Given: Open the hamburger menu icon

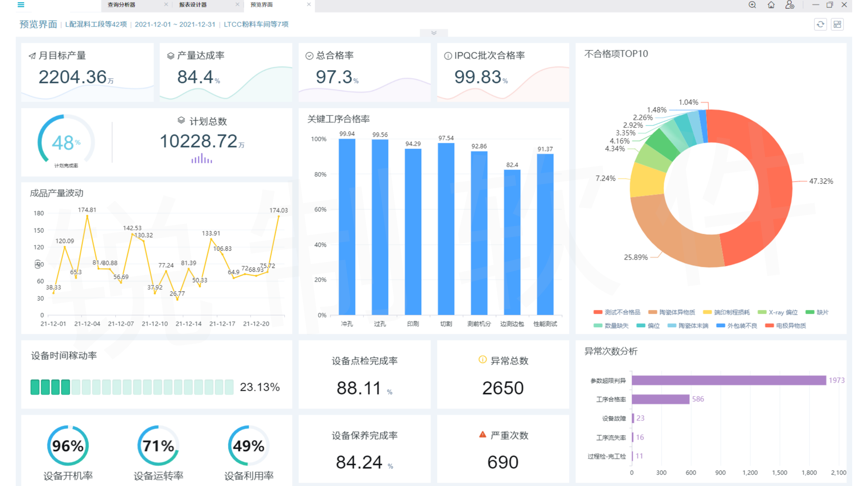Looking at the screenshot, I should (21, 5).
